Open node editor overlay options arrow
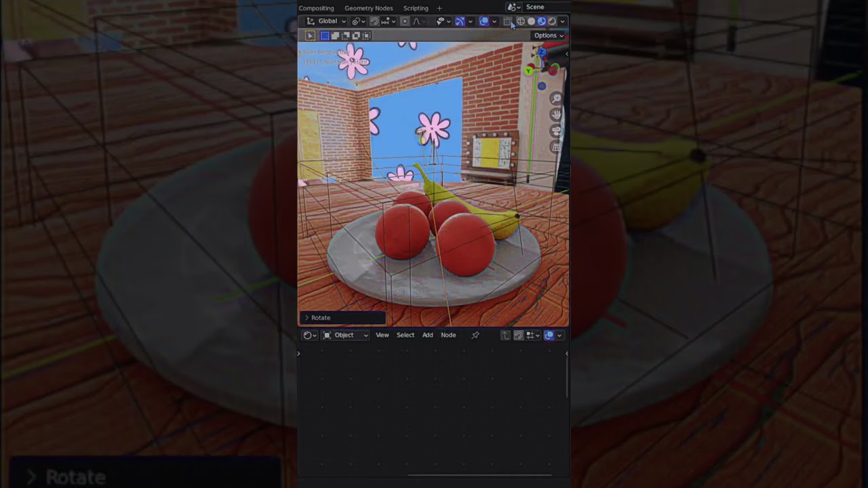This screenshot has height=488, width=868. coord(559,335)
